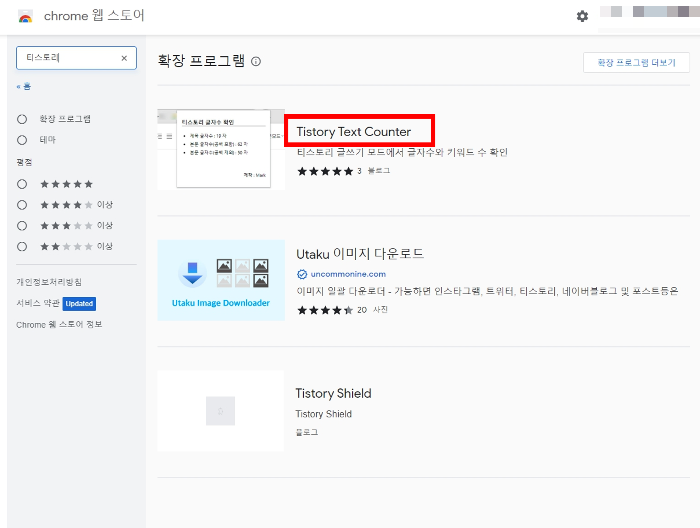Viewport: 700px width, 528px height.
Task: Choose the four stars 이상 filter
Action: pos(22,205)
